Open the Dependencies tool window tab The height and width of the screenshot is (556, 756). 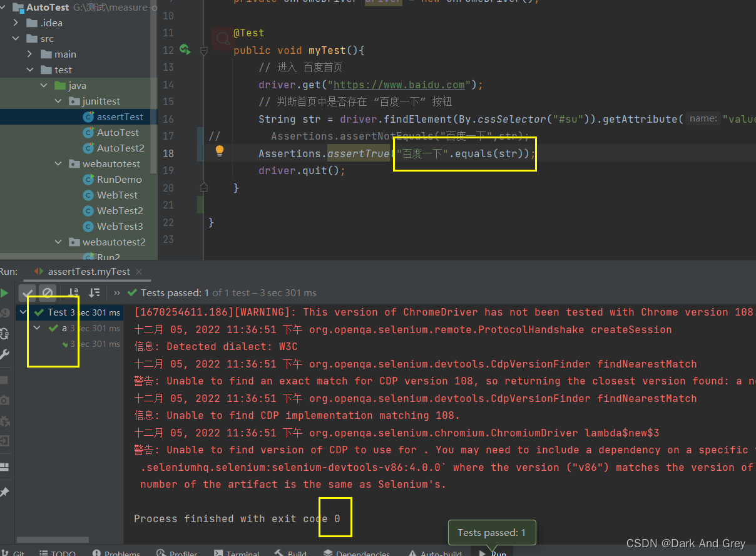[357, 553]
